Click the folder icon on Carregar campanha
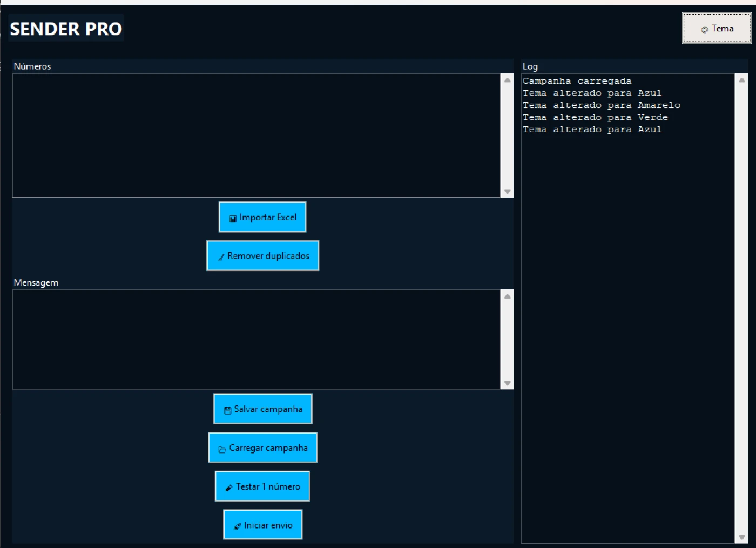Screen dimensions: 756x548 pos(222,449)
